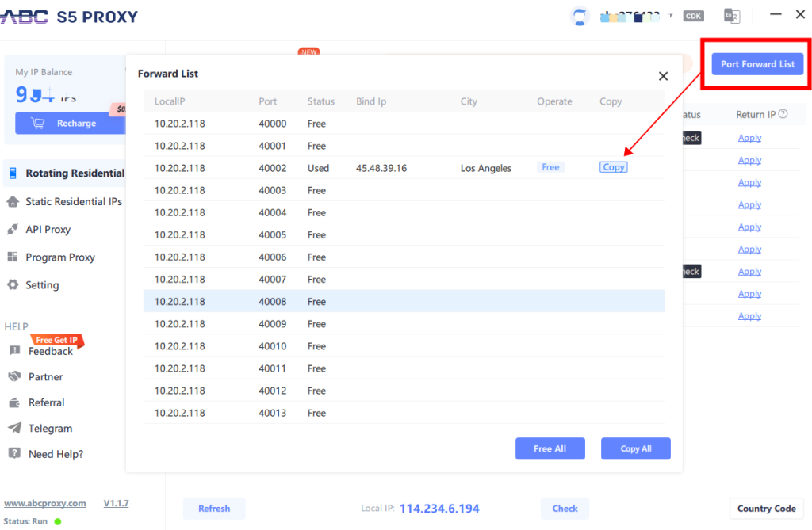Click the Bind Ip column header
Screen dimensions: 812x530
coord(371,101)
